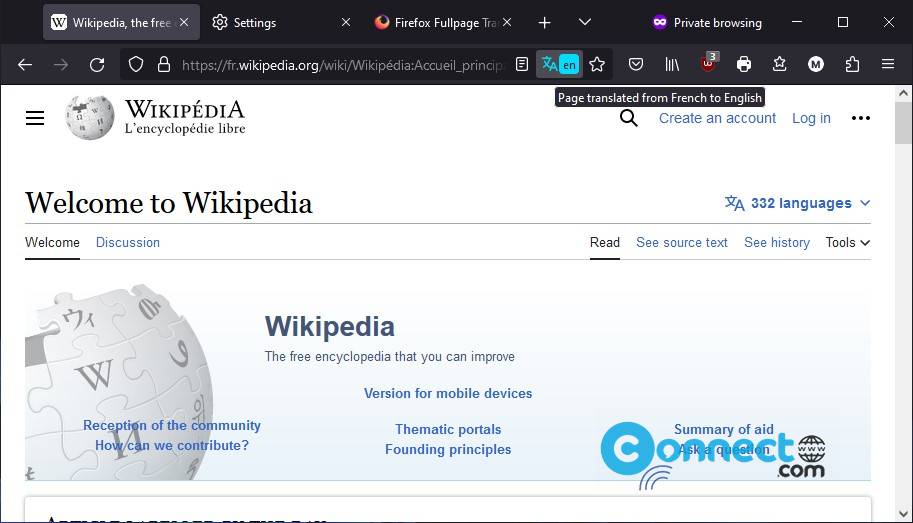The height and width of the screenshot is (523, 913).
Task: Open See history
Action: coord(777,243)
